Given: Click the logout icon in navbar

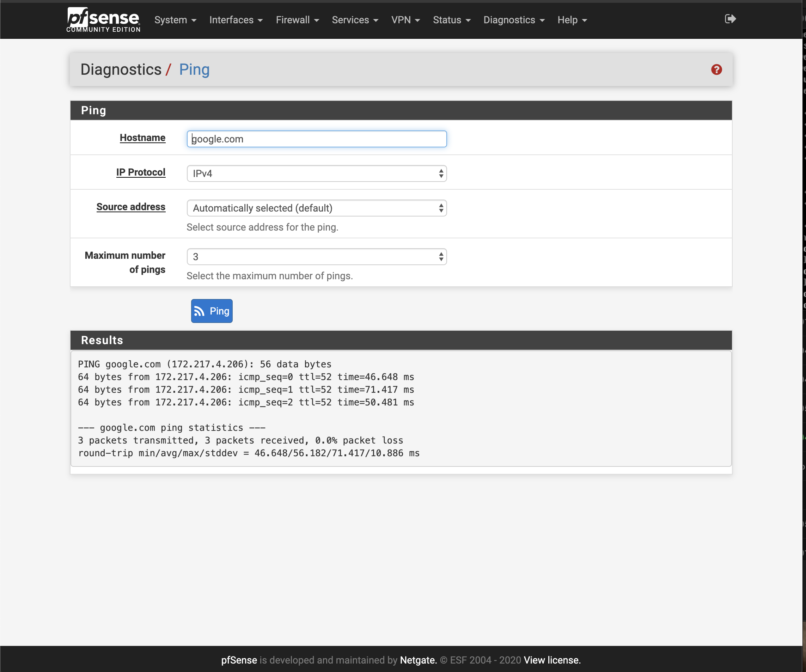Looking at the screenshot, I should (x=730, y=19).
